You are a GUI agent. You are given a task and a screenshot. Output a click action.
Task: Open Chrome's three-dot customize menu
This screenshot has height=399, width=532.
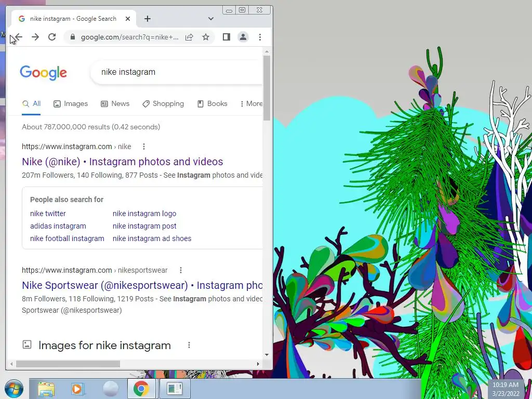260,37
